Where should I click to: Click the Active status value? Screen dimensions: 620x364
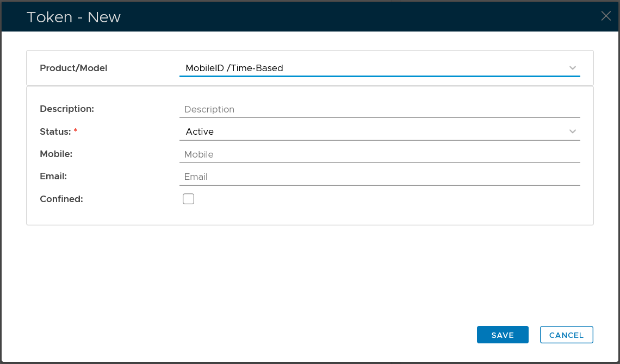(x=200, y=131)
